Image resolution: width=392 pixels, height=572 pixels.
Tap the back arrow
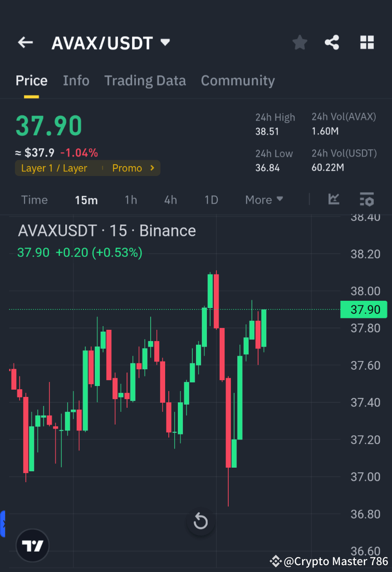point(25,42)
